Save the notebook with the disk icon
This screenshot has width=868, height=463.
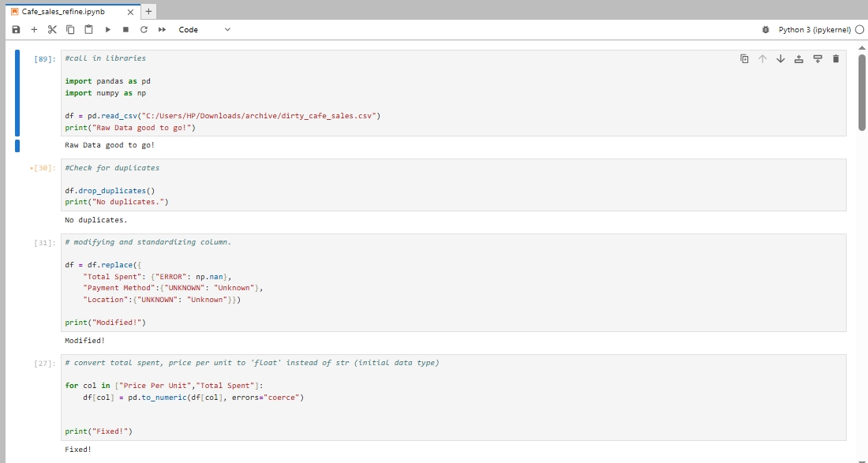click(x=16, y=30)
